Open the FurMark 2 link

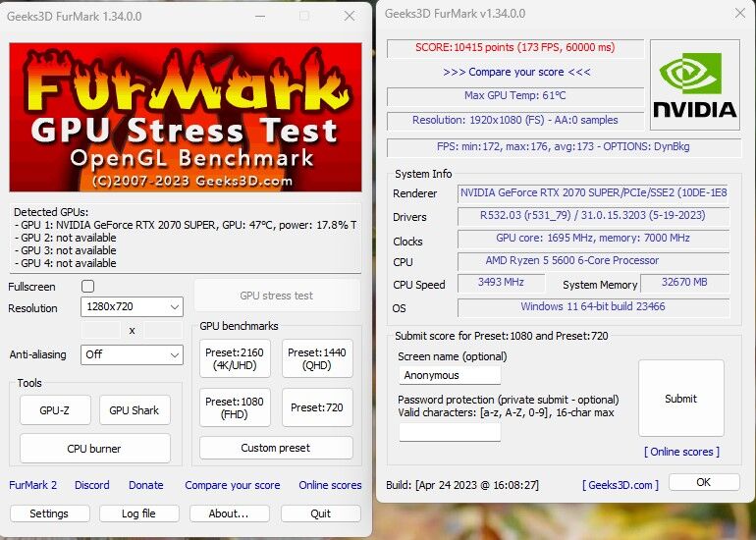point(32,485)
